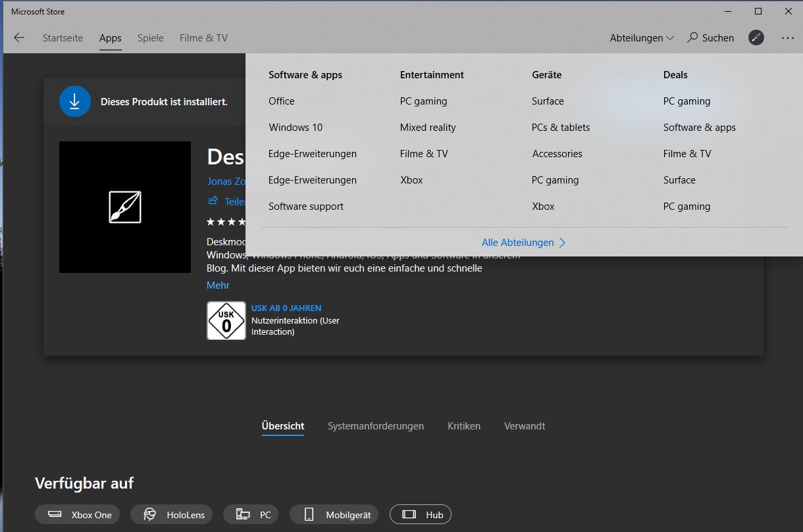Open the user profile avatar icon
Image resolution: width=803 pixels, height=532 pixels.
click(x=756, y=38)
